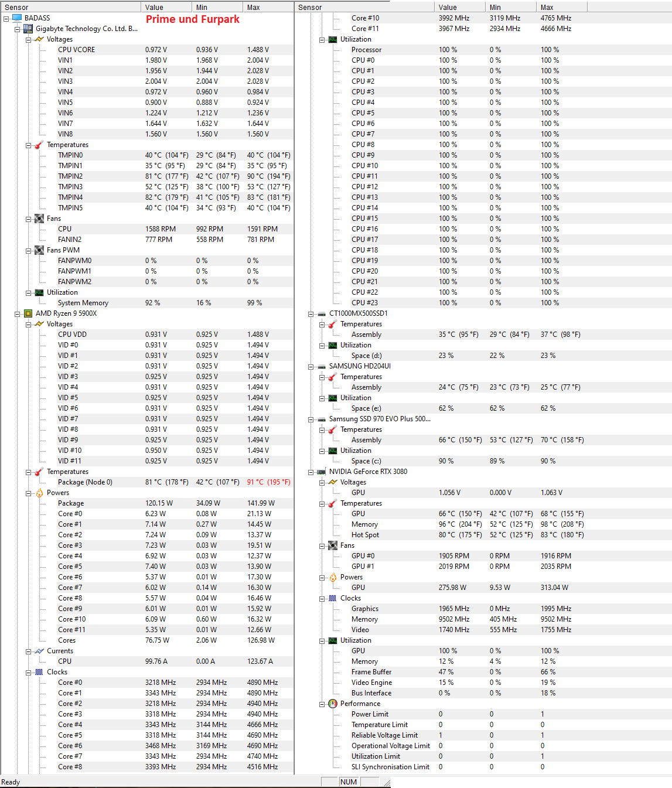The height and width of the screenshot is (788, 672).
Task: Click the Clocks icon above Graphics row
Action: [x=333, y=598]
